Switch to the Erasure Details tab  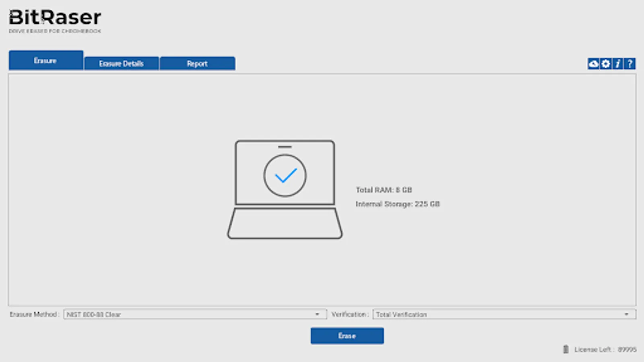point(121,63)
